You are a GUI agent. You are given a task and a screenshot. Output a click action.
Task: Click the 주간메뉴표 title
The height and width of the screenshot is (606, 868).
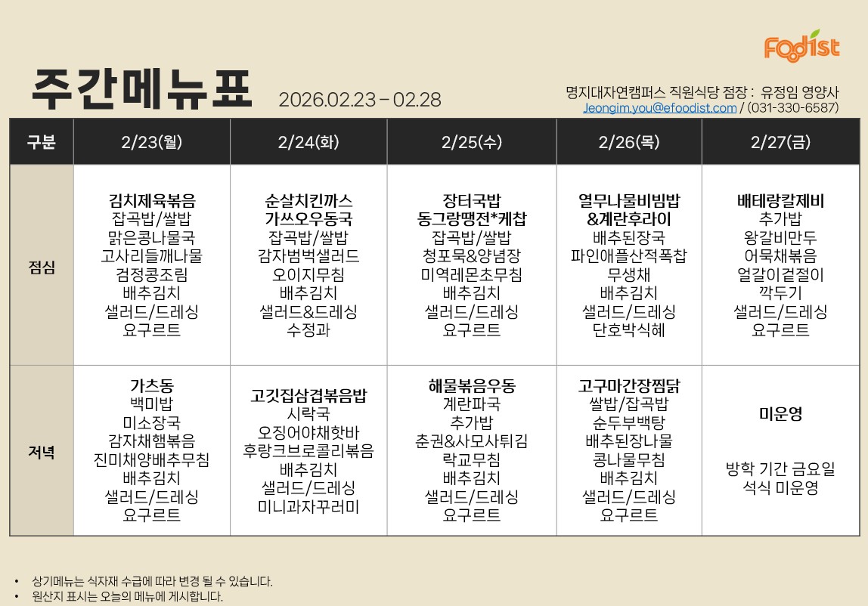[x=141, y=91]
